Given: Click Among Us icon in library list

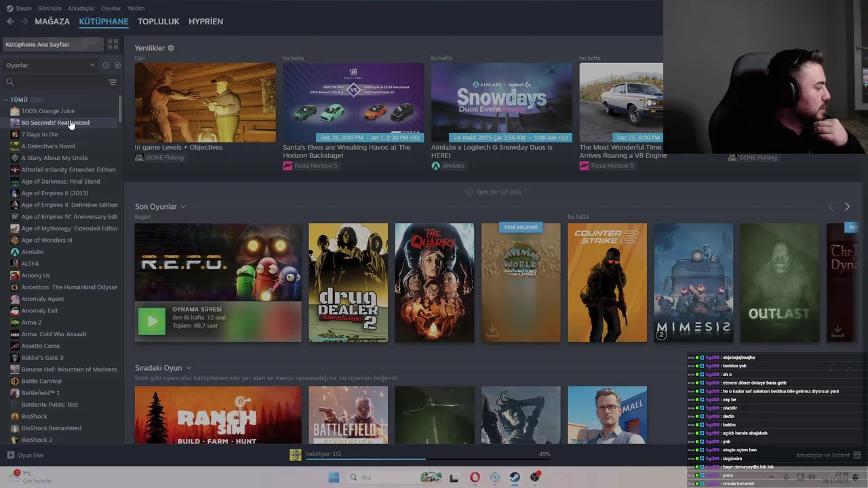Looking at the screenshot, I should (x=14, y=275).
